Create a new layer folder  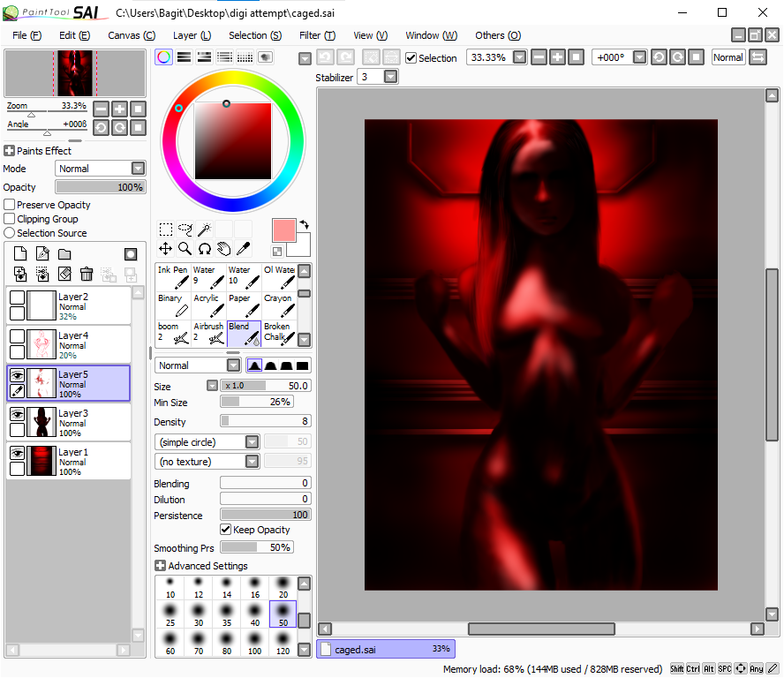pyautogui.click(x=64, y=254)
